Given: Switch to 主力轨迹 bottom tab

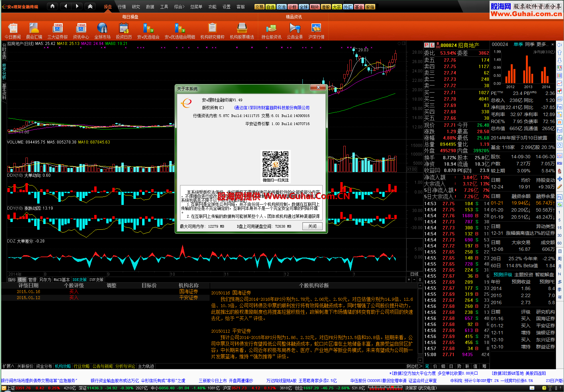Looking at the screenshot, I should click(x=146, y=366).
